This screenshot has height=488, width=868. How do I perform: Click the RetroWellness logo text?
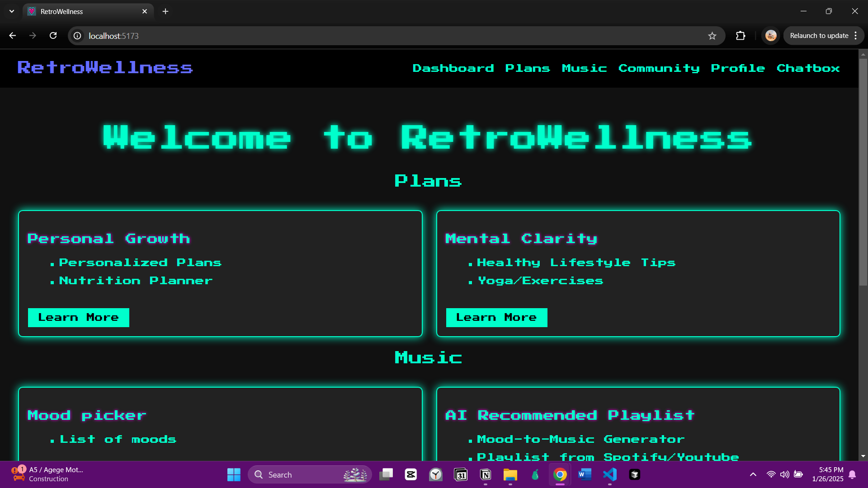[105, 68]
